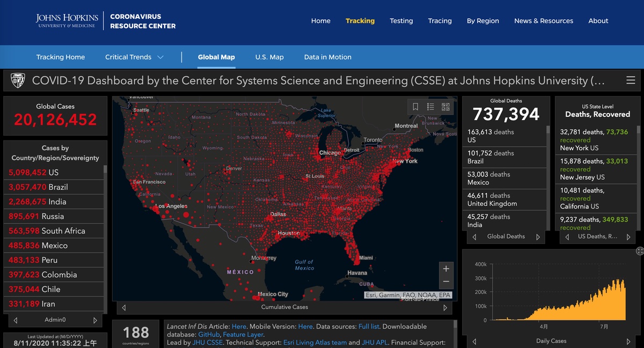Open the Feature Layer link
The width and height of the screenshot is (644, 348).
[x=242, y=334]
